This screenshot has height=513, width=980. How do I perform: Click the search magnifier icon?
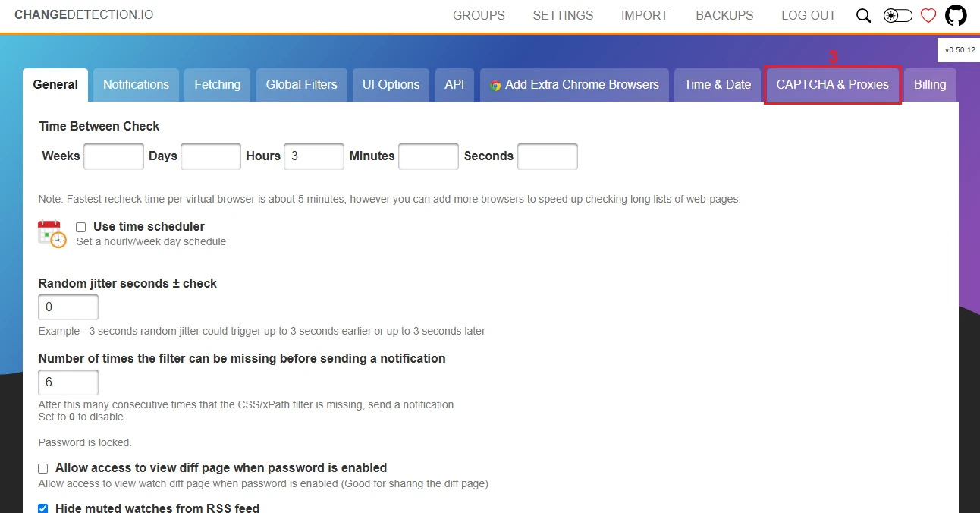(x=863, y=16)
